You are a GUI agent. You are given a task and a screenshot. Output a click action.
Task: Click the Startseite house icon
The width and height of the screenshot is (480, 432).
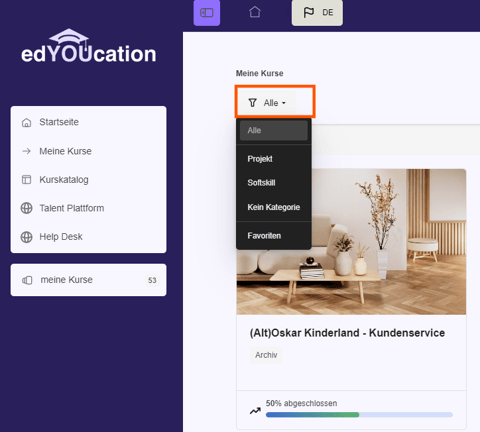click(x=26, y=122)
